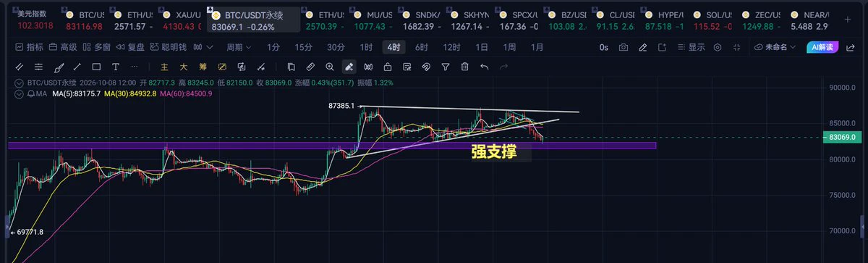The image size is (868, 263).
Task: Click the copy drawings icon
Action: coord(291,67)
